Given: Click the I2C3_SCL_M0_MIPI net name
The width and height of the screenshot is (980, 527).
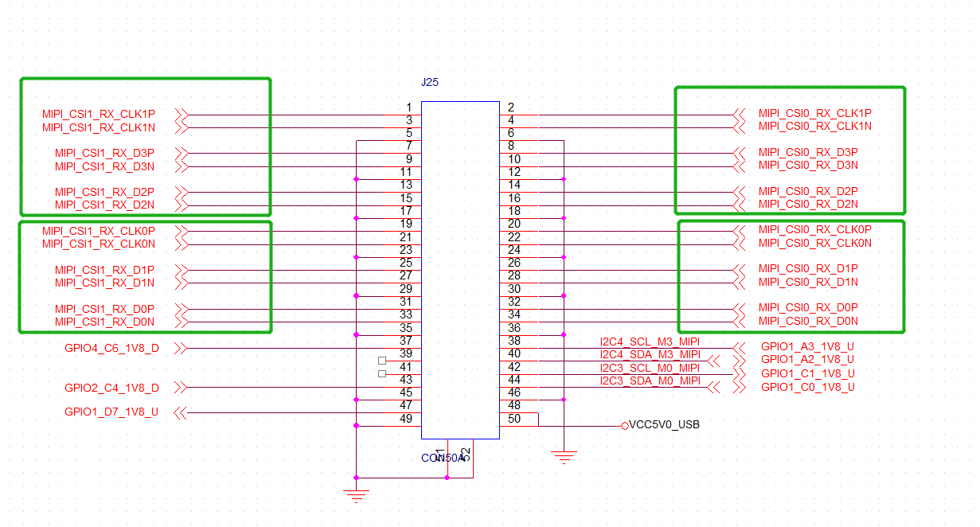Looking at the screenshot, I should click(650, 368).
